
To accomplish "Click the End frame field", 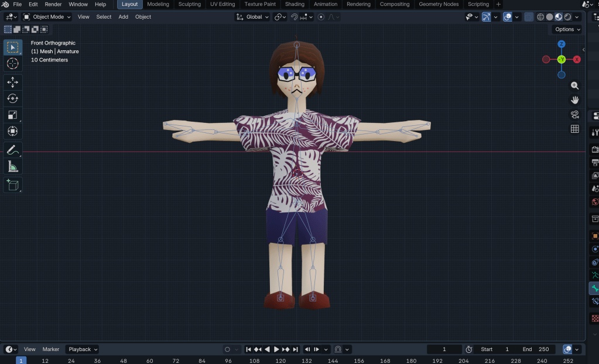I will (x=535, y=349).
